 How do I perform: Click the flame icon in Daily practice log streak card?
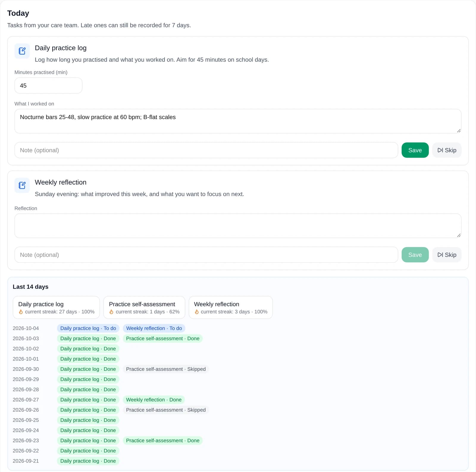21,312
